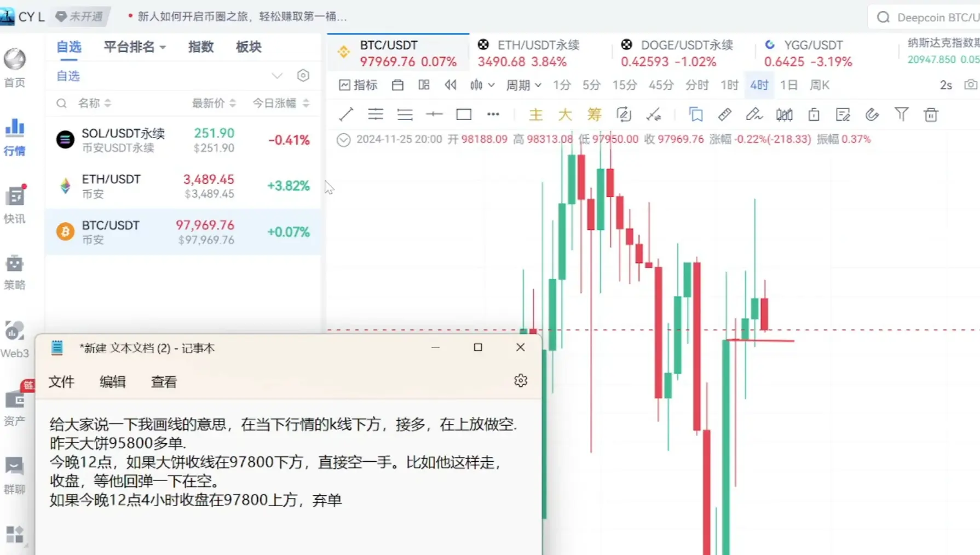Open the 文件 menu in Notepad
The image size is (980, 555).
(x=61, y=382)
